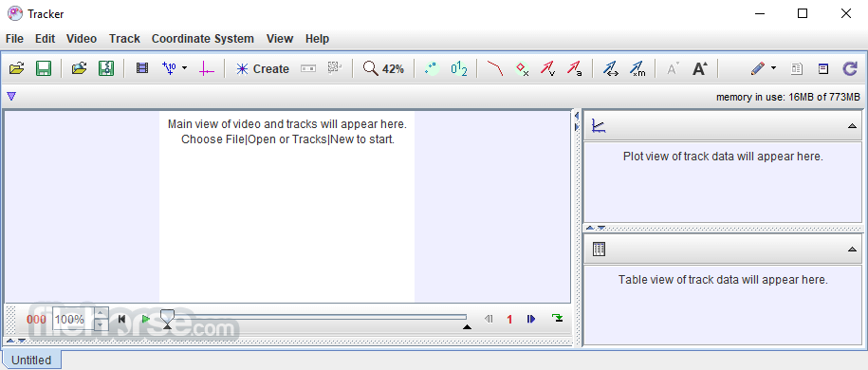The height and width of the screenshot is (370, 868).
Task: Toggle the magenta coordinate axes icon
Action: coord(207,68)
